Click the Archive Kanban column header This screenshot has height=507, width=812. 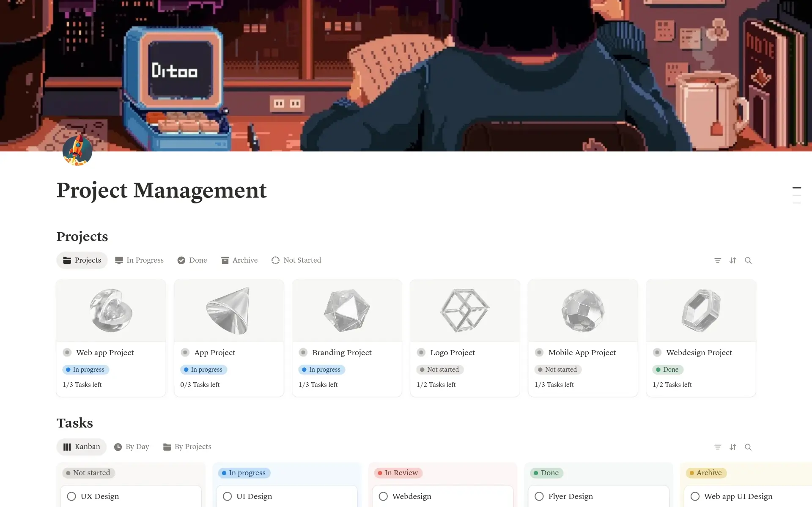pyautogui.click(x=706, y=473)
